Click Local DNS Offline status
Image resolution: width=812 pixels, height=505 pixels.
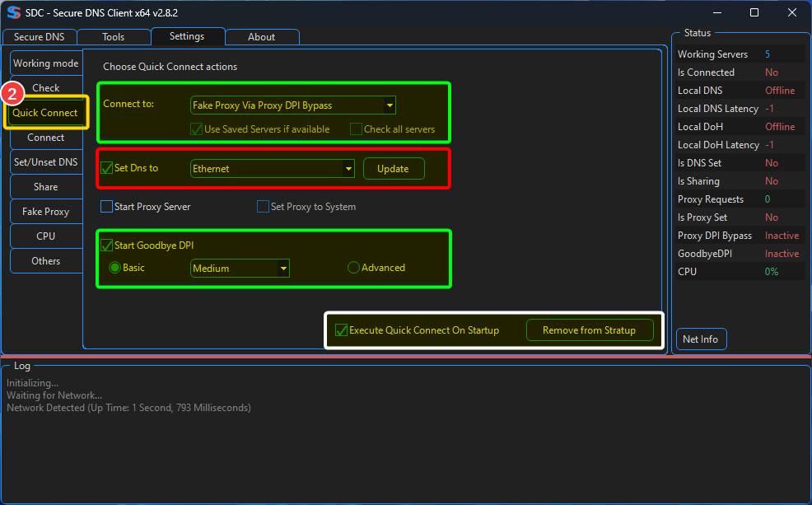pyautogui.click(x=780, y=91)
